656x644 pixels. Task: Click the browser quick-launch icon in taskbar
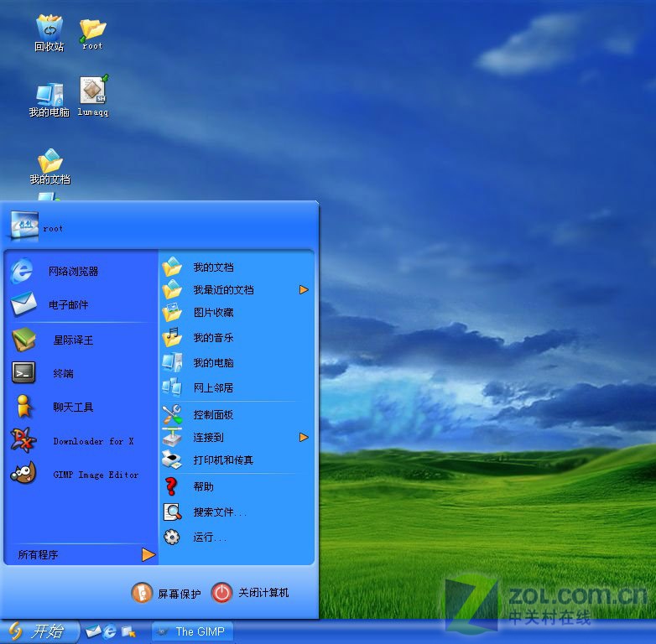click(x=110, y=631)
